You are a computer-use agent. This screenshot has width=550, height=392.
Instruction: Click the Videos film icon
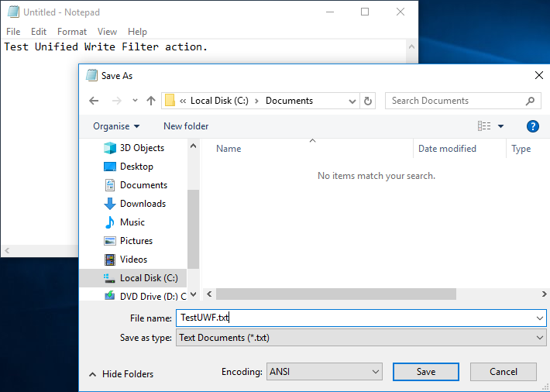point(110,260)
